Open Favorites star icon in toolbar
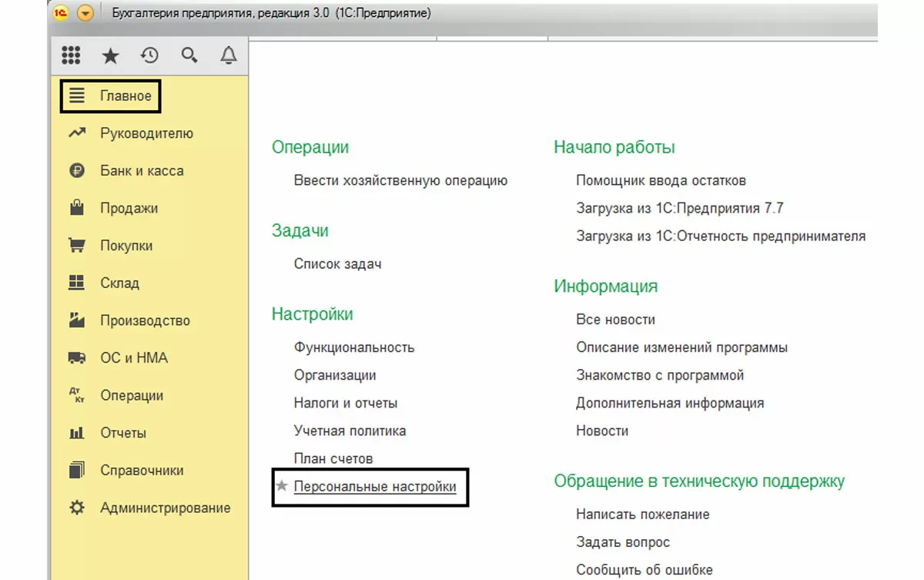Image resolution: width=924 pixels, height=580 pixels. coord(110,55)
